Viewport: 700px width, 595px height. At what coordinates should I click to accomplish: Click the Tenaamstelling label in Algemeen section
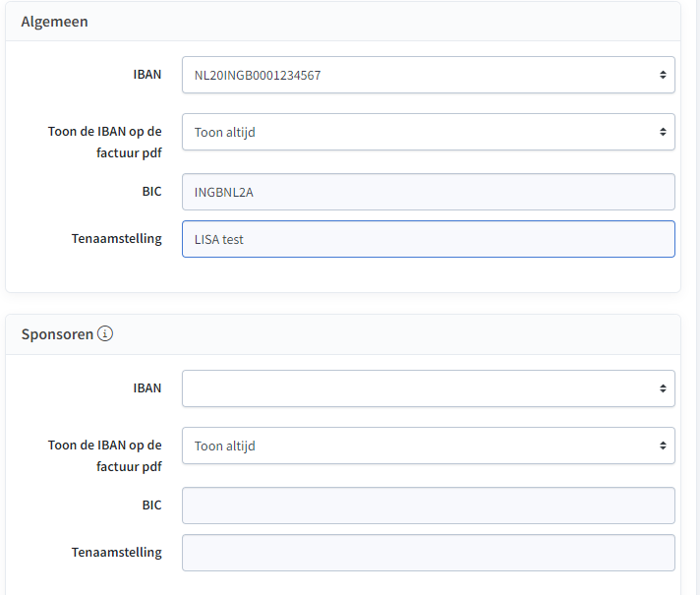click(117, 239)
